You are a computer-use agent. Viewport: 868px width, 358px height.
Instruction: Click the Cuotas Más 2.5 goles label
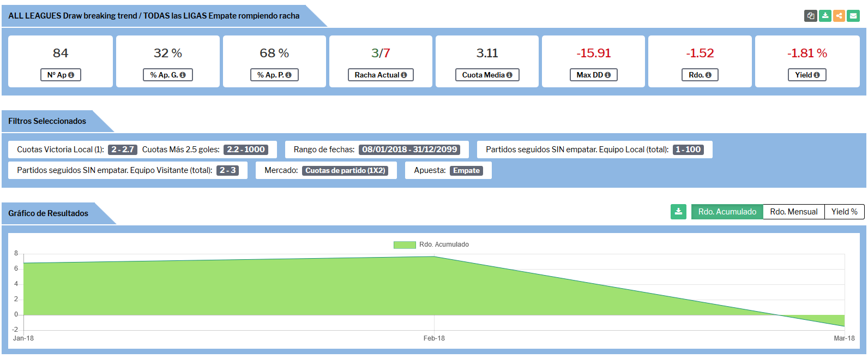[x=181, y=150]
